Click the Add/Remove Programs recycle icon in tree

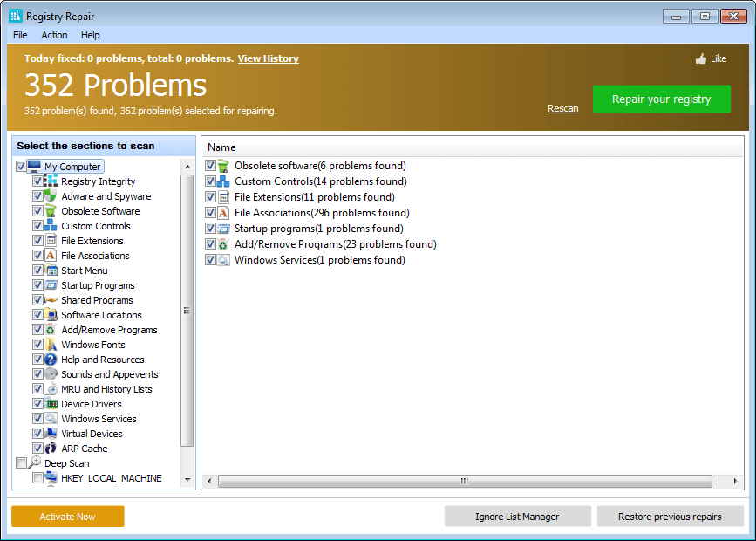pyautogui.click(x=51, y=330)
